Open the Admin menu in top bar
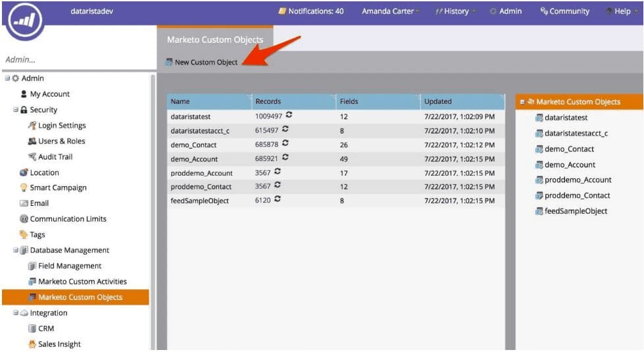Screen dimensions: 644x352 click(x=506, y=11)
